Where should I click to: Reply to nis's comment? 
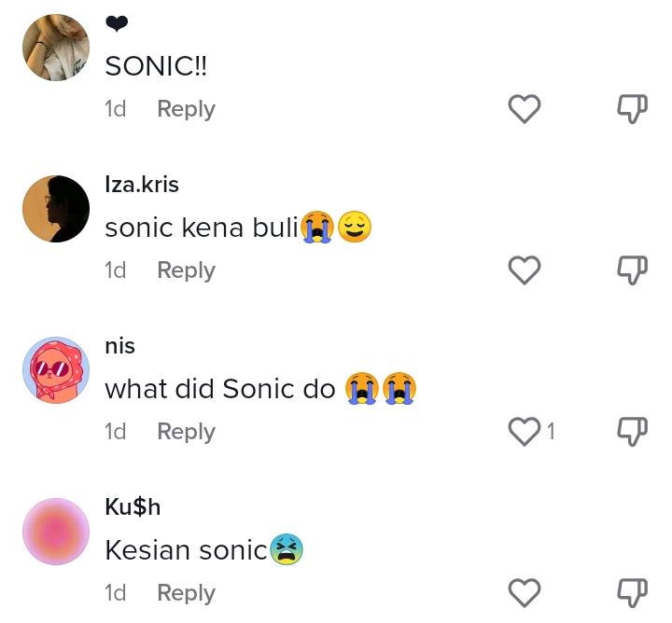tap(186, 432)
